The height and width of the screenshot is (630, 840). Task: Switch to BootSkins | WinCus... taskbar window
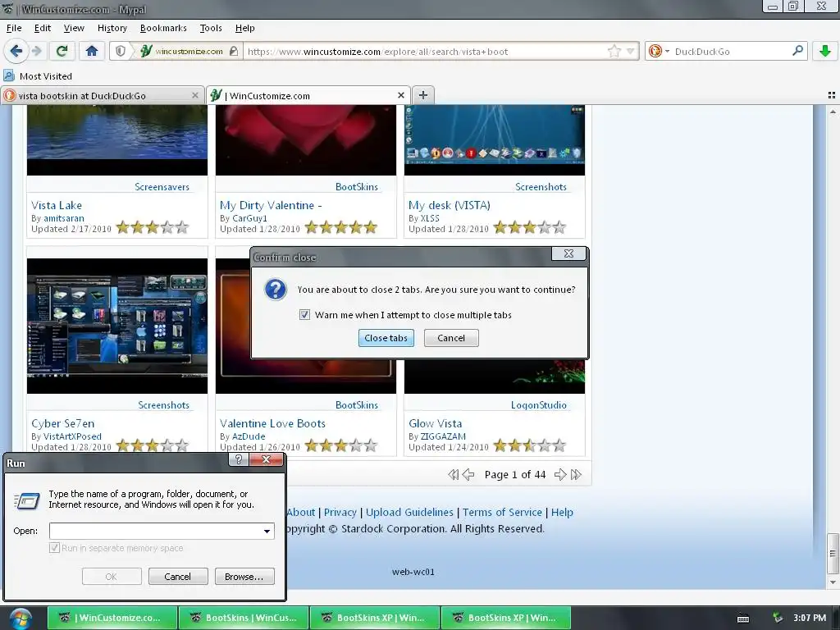[x=243, y=618]
